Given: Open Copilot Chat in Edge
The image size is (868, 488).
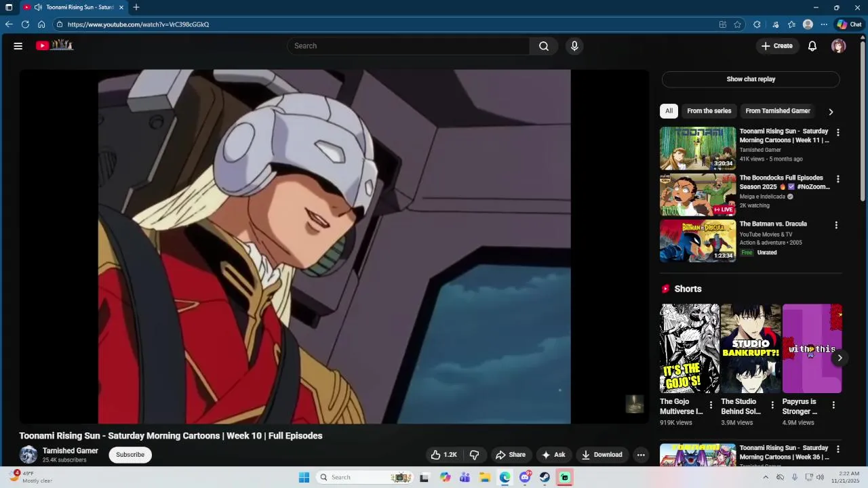Looking at the screenshot, I should point(849,24).
